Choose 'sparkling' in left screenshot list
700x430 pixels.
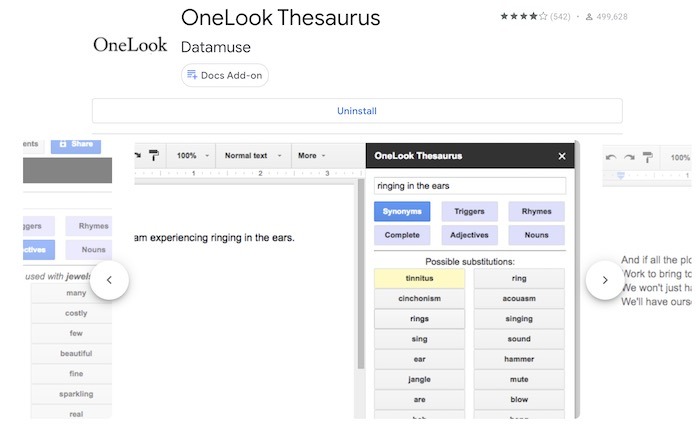tap(71, 394)
